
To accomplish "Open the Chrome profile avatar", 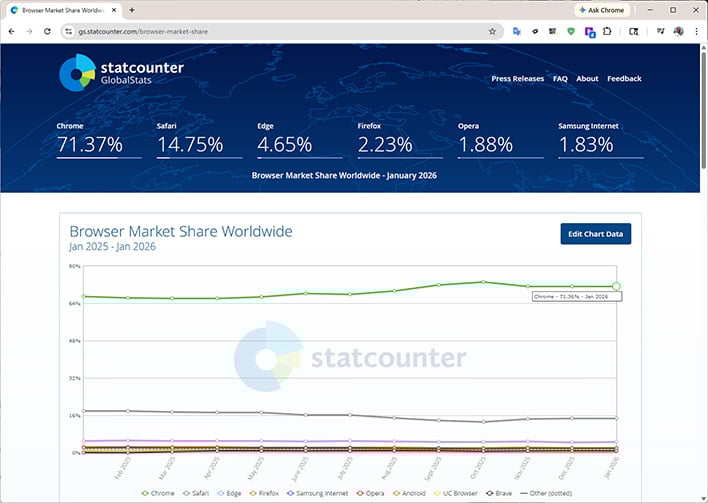I will (x=678, y=32).
